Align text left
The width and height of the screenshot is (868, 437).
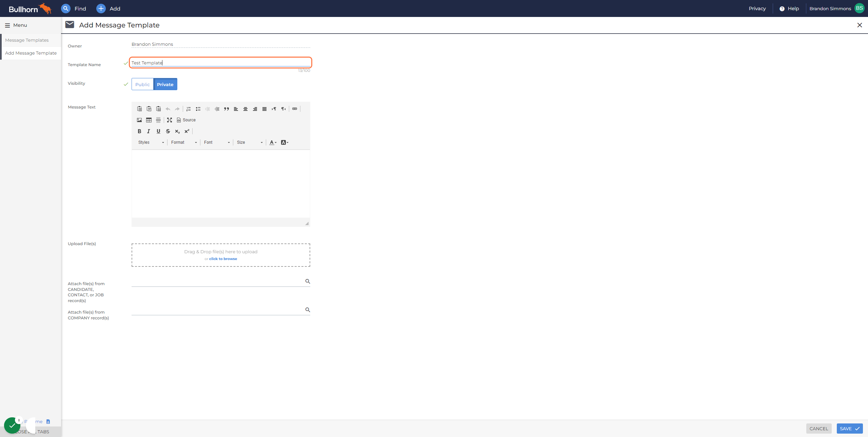(236, 109)
